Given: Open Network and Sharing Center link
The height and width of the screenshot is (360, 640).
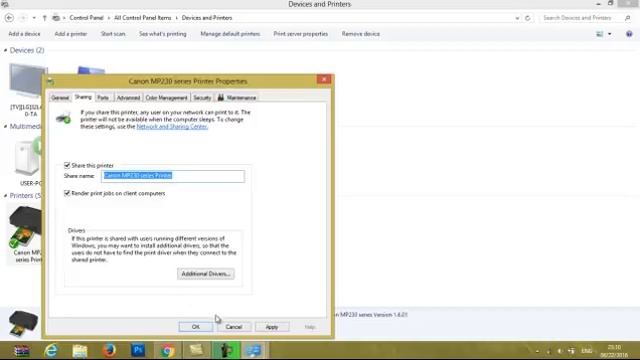Looking at the screenshot, I should pyautogui.click(x=172, y=127).
